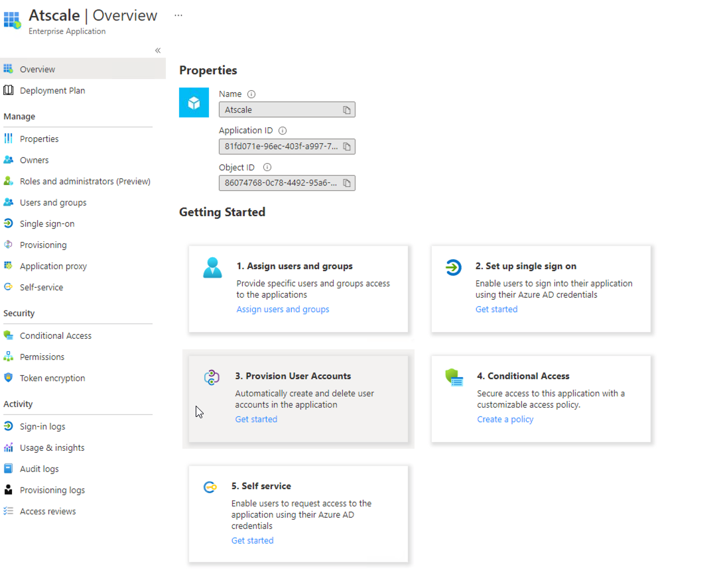Click the Conditional Access shield icon in sidebar
Screen dimensions: 719x588
coord(8,335)
